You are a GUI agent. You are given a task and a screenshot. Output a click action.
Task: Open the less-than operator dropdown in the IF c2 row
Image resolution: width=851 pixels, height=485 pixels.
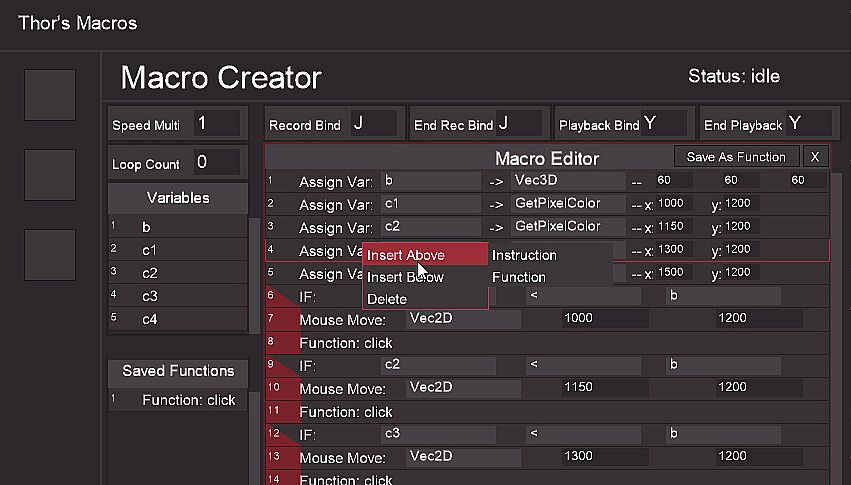pos(584,365)
